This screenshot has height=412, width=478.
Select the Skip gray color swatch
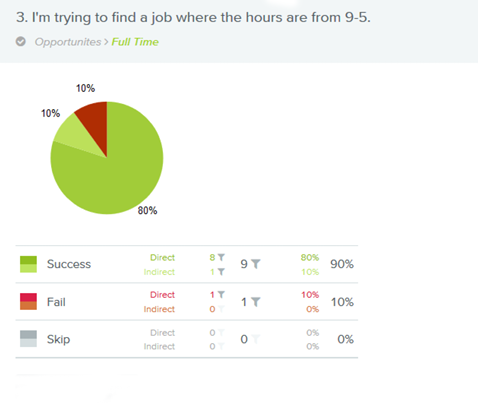click(28, 339)
